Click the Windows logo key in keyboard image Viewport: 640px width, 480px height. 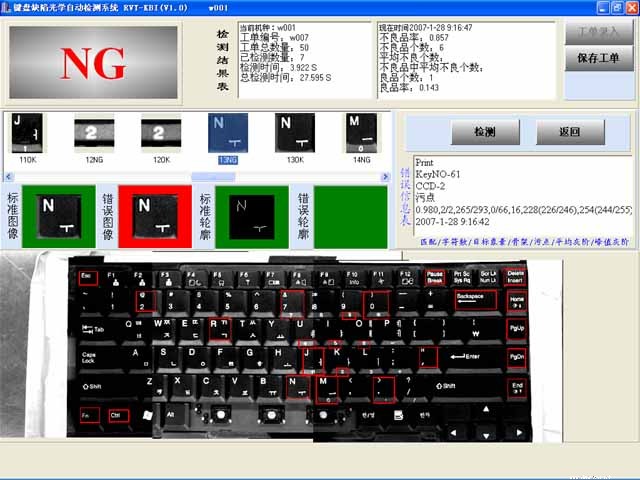147,415
